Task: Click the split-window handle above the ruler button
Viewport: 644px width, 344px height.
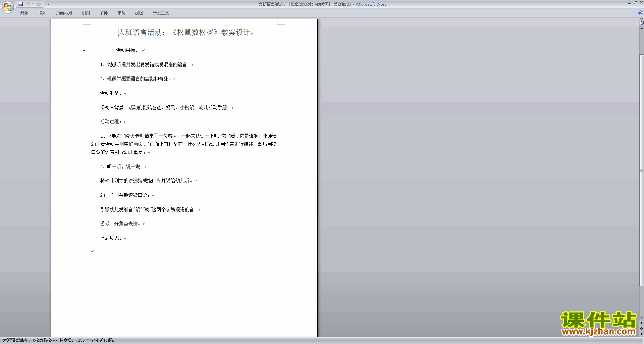Action: [641, 19]
